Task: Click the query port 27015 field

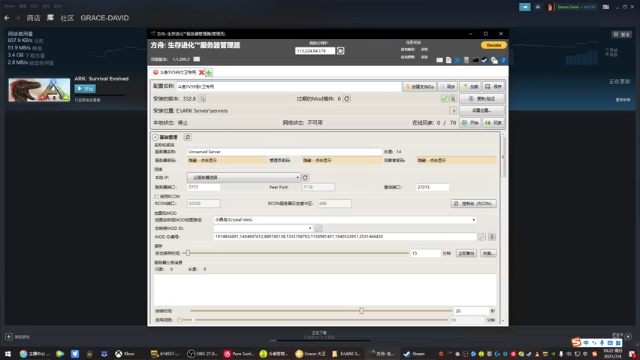Action: coord(432,187)
